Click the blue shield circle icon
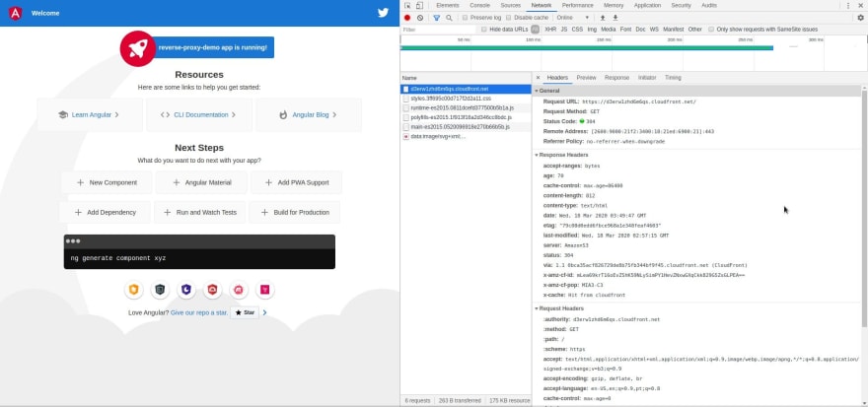This screenshot has width=868, height=407. point(186,289)
